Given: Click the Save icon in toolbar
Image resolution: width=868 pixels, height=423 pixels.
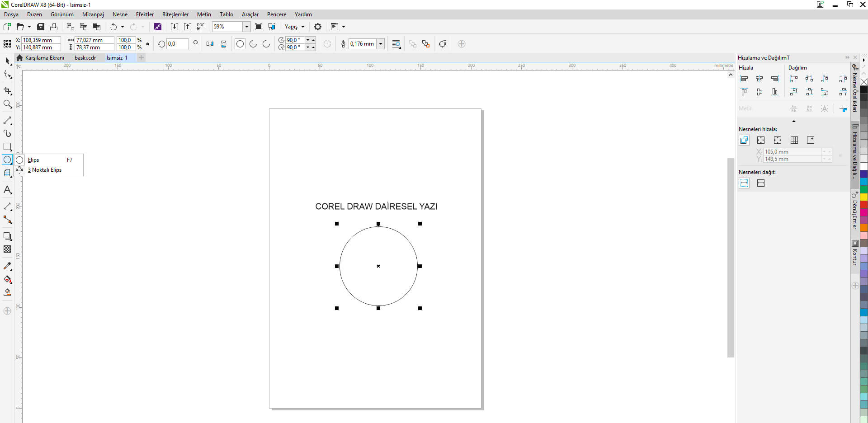Looking at the screenshot, I should (41, 27).
